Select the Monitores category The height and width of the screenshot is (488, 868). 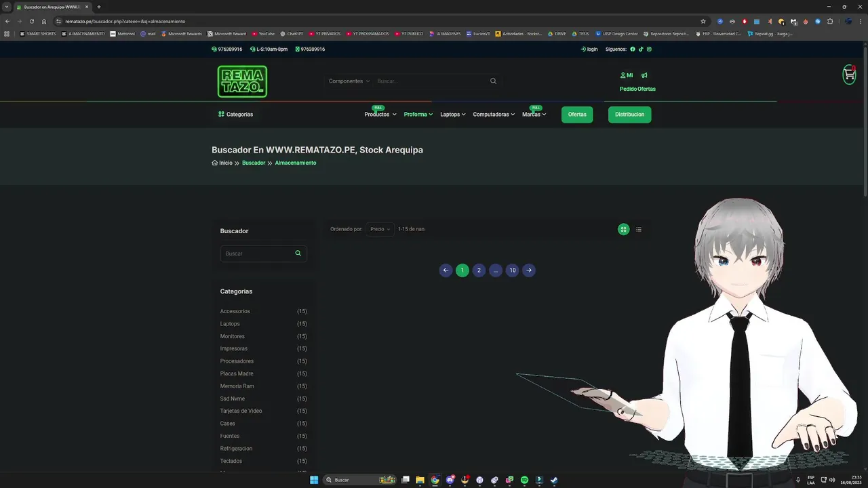tap(233, 336)
